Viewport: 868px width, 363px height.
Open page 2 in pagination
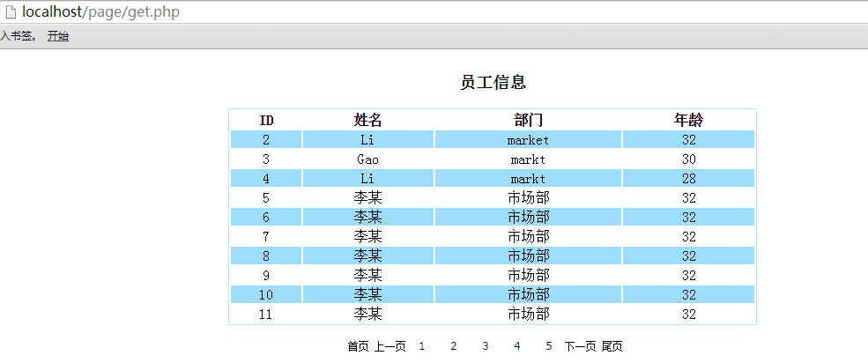[x=453, y=346]
